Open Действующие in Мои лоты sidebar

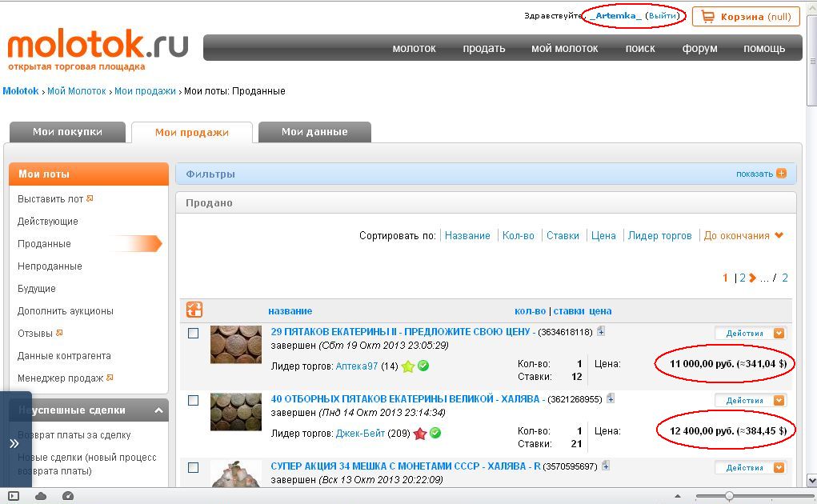[x=47, y=222]
